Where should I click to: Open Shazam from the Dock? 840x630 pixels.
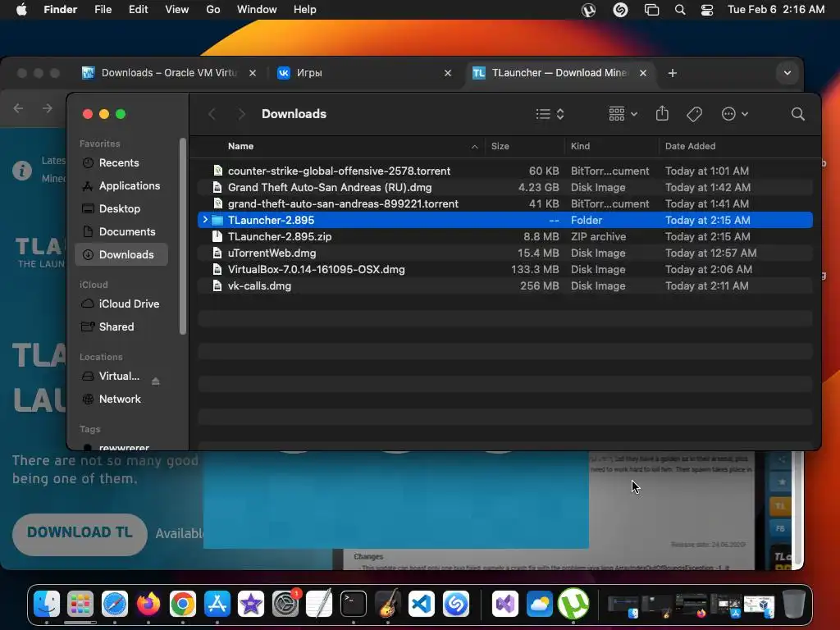[456, 604]
